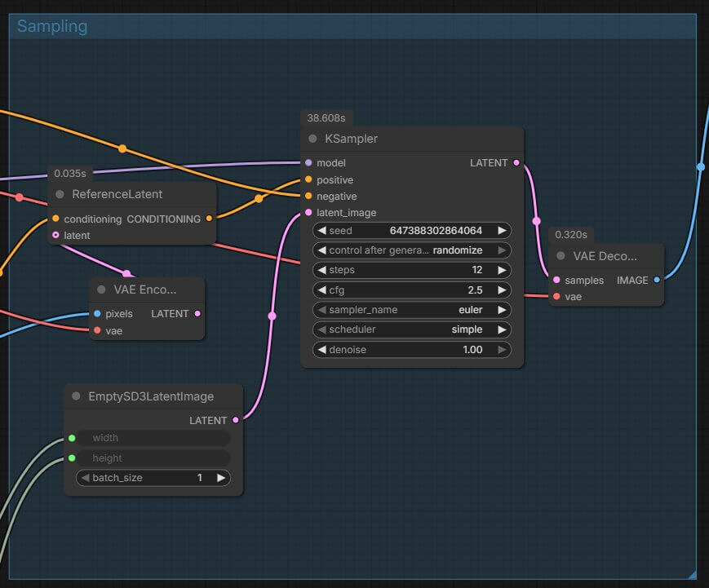The width and height of the screenshot is (709, 588).
Task: Click VAE Encode pixels input socket
Action: click(97, 313)
